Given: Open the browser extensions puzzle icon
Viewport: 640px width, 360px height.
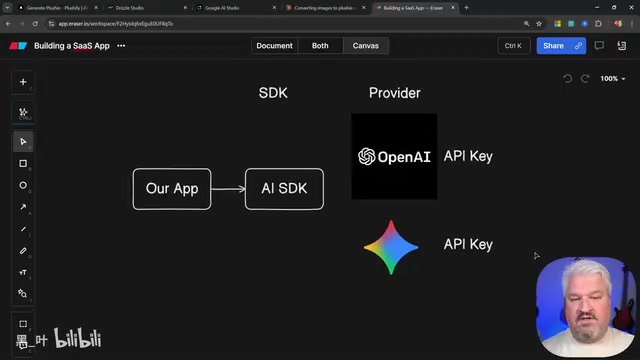Looking at the screenshot, I should click(x=598, y=24).
